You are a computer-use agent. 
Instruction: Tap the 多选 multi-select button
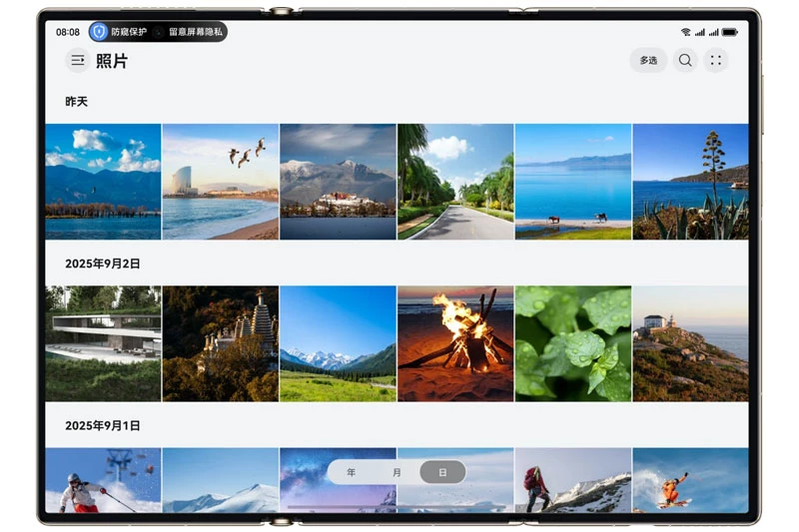click(648, 60)
